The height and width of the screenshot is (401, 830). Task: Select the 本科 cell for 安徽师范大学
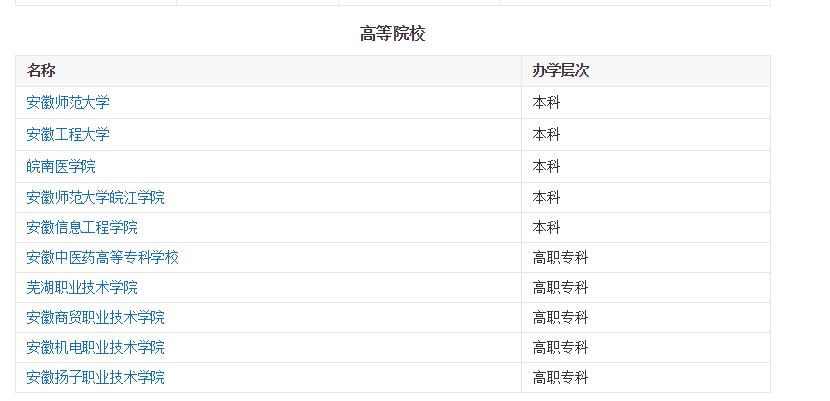click(546, 103)
